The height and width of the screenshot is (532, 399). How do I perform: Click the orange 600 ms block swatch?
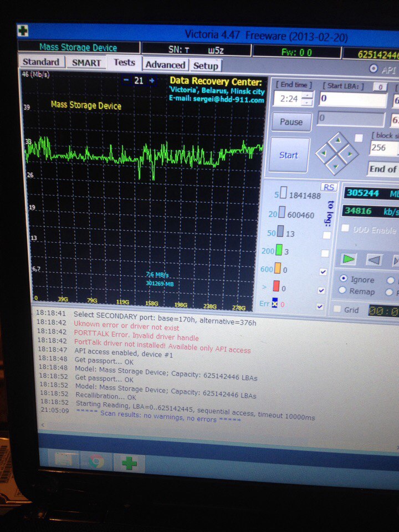pyautogui.click(x=277, y=268)
